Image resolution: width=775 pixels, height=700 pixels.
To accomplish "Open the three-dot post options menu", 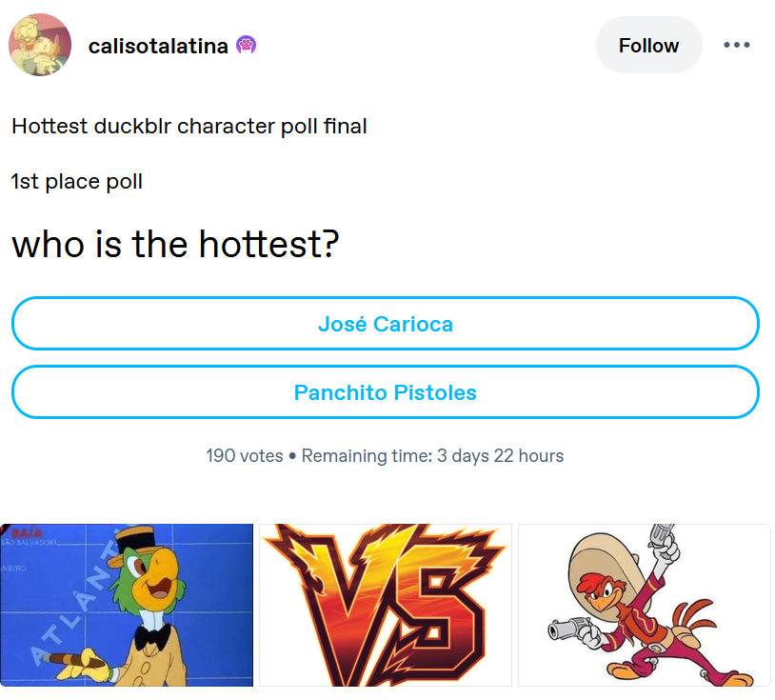I will (737, 45).
